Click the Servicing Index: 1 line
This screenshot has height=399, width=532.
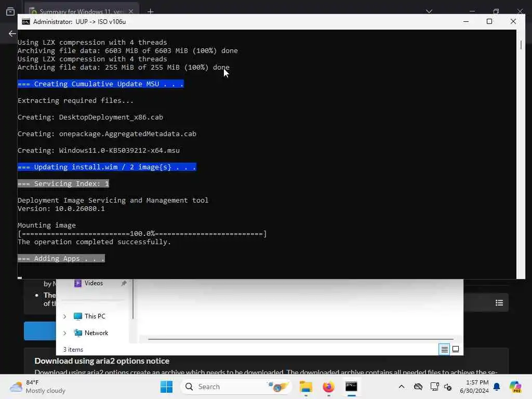click(63, 183)
